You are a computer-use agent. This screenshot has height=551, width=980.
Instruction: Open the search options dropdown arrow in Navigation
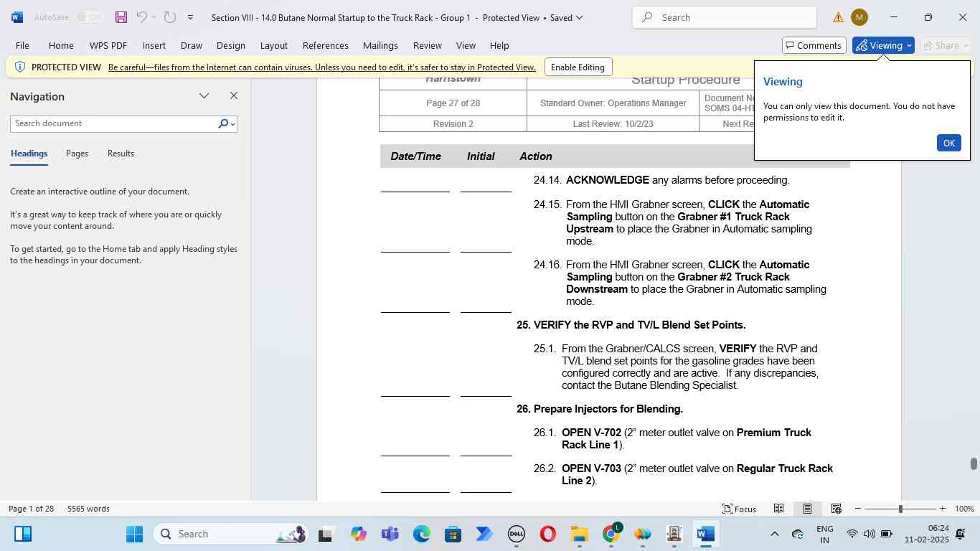233,124
